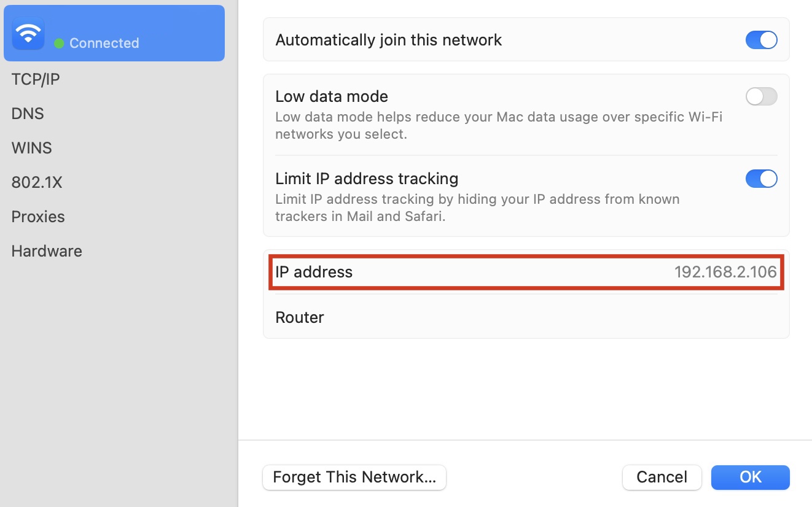812x507 pixels.
Task: Click the green Connected status dot
Action: pyautogui.click(x=58, y=43)
